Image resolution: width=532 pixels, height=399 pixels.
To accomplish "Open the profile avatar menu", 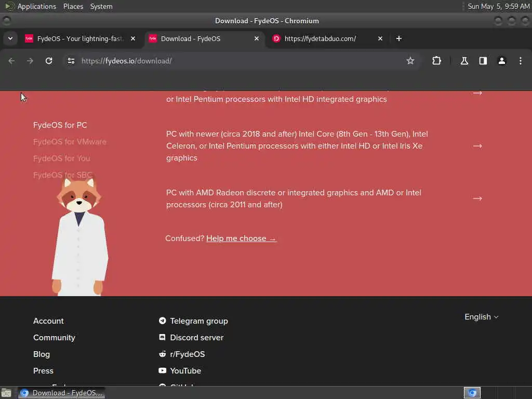I will 501,61.
